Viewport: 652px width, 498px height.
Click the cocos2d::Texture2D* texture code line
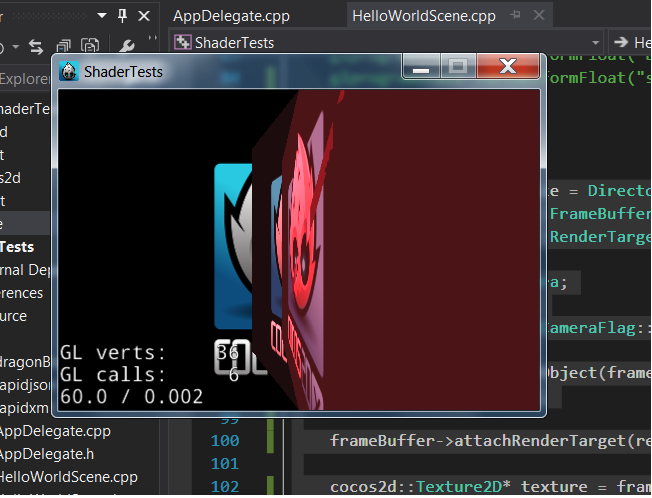click(x=491, y=486)
